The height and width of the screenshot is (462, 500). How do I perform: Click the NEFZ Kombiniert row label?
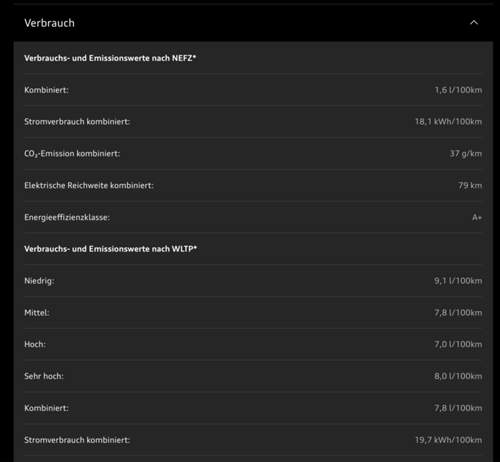46,90
